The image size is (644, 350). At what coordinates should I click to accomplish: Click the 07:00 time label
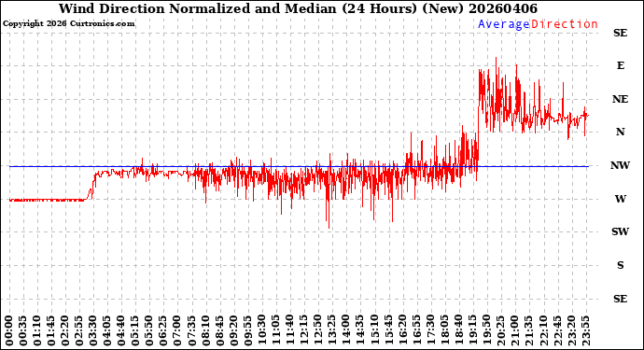(x=177, y=330)
